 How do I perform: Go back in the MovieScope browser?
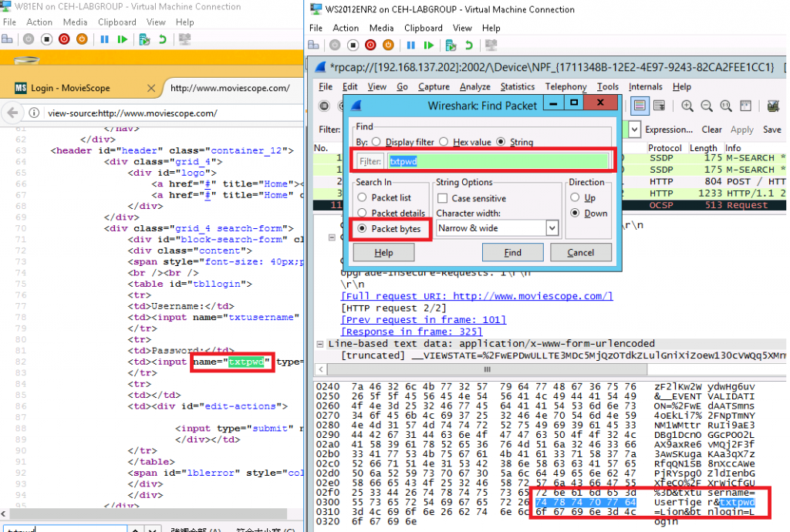[x=12, y=113]
